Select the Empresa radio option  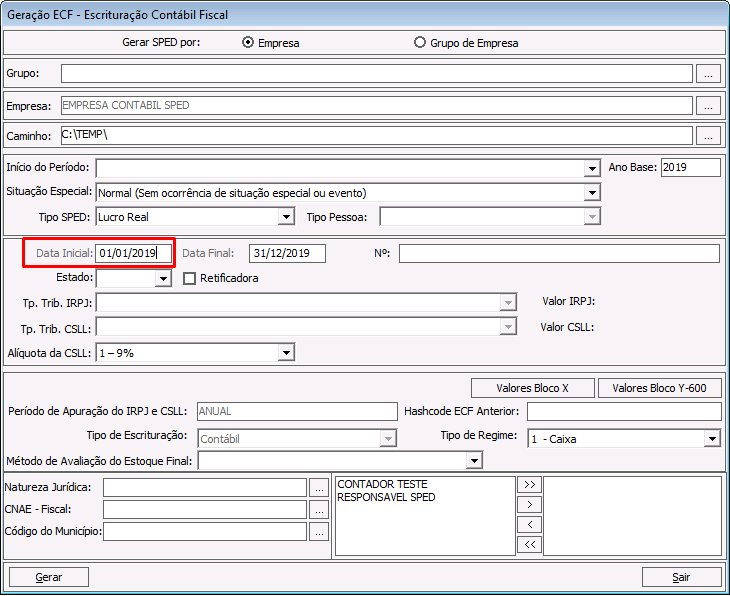coord(248,42)
